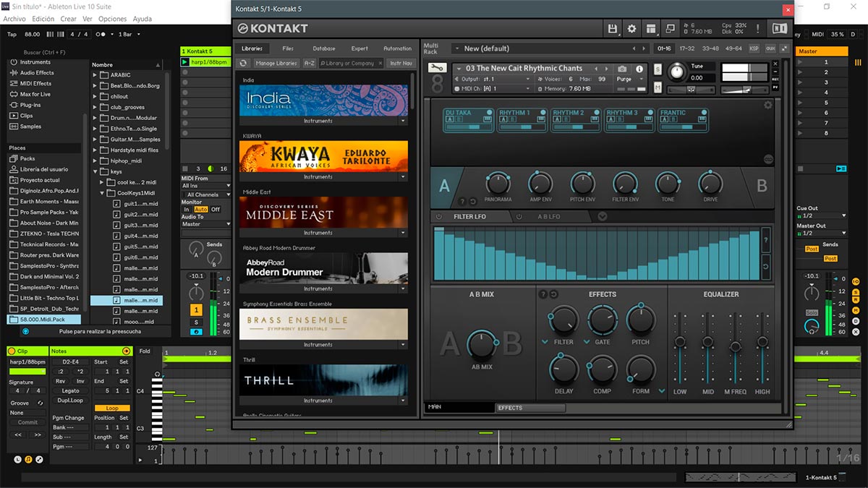Click the A-Z sort button

tap(310, 64)
